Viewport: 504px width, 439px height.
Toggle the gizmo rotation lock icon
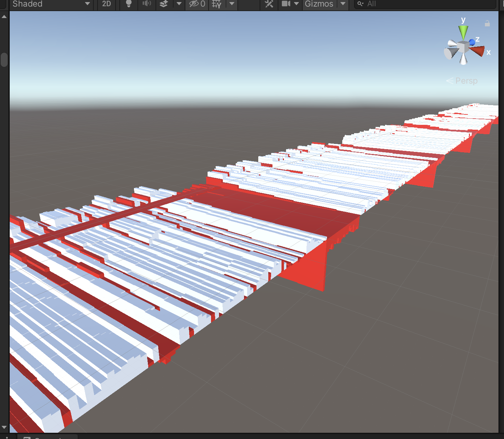[x=487, y=24]
